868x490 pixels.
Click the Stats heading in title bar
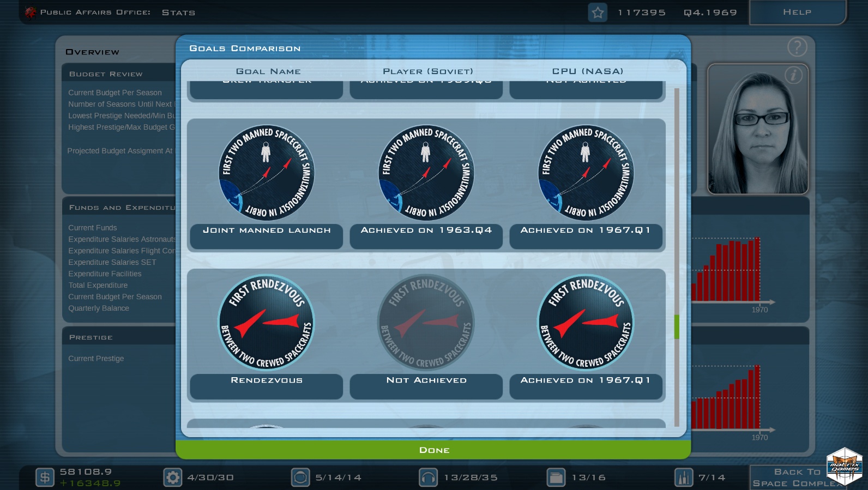[178, 13]
